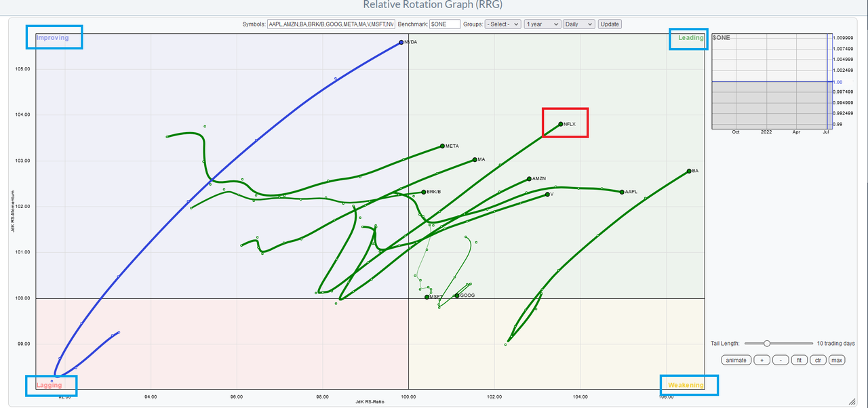This screenshot has width=868, height=408.
Task: Click into the Benchmark $ONE field
Action: (x=444, y=24)
